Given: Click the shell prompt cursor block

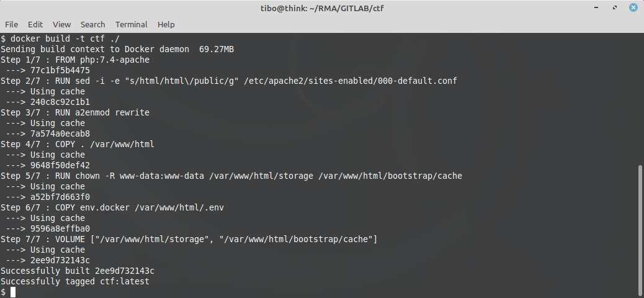Looking at the screenshot, I should [x=13, y=292].
